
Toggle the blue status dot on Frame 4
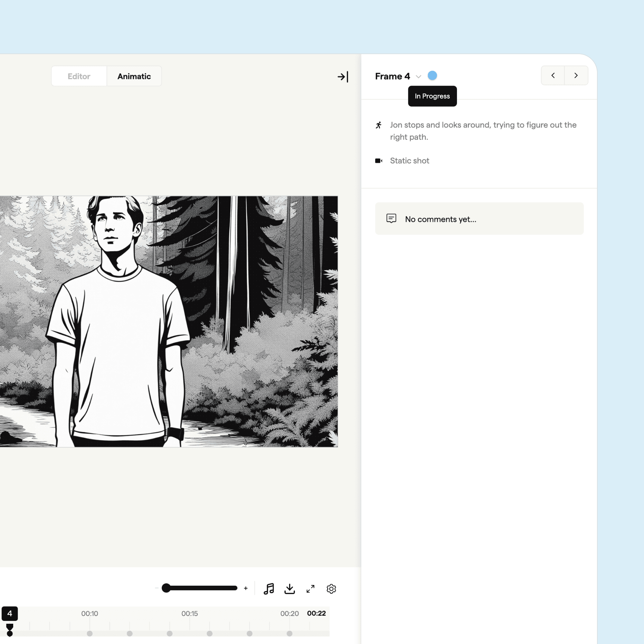point(432,75)
